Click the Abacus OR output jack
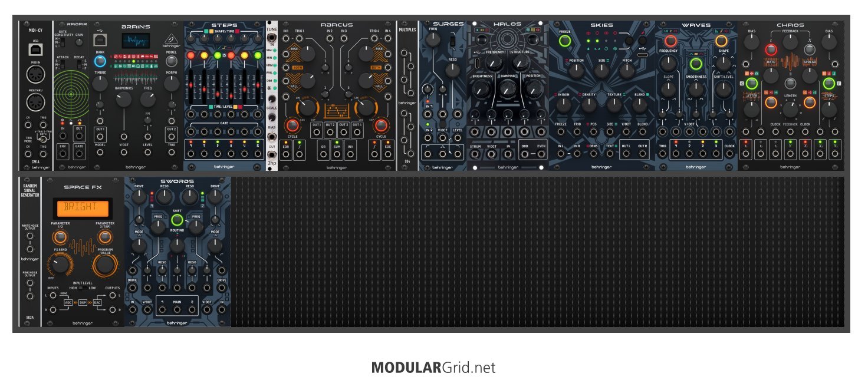 323,156
